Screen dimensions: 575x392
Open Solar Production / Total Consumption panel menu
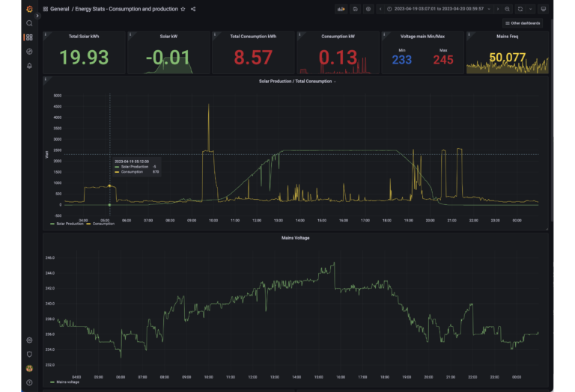tap(296, 81)
